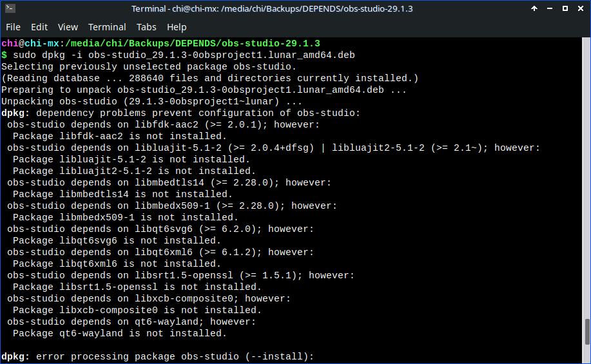Click 'obs-studio depends on libmbedtls14' line
This screenshot has height=364, width=591.
pos(170,183)
